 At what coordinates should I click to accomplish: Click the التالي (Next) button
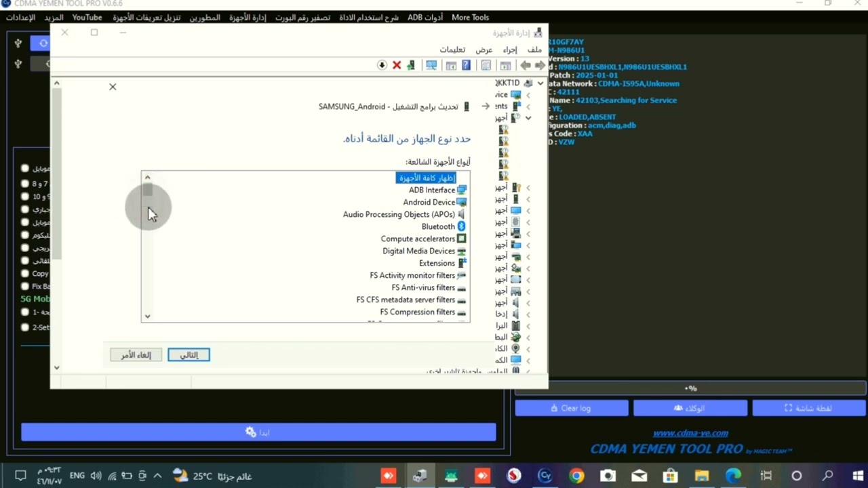point(189,354)
